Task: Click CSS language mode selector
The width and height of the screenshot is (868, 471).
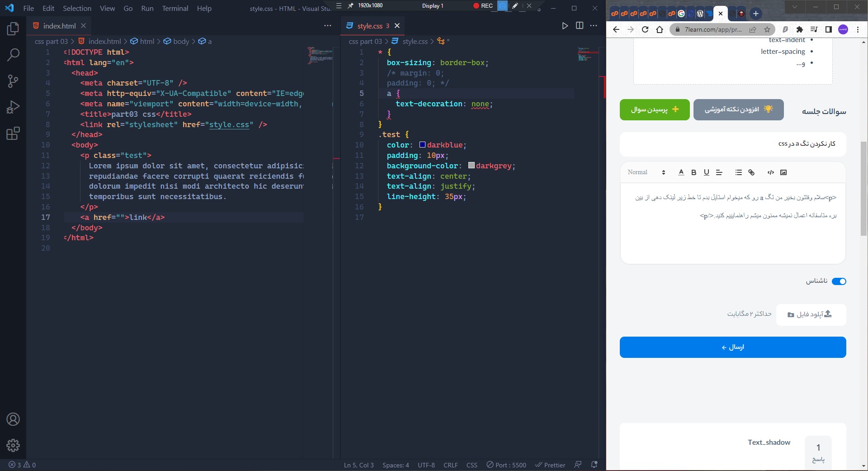Action: pyautogui.click(x=472, y=465)
